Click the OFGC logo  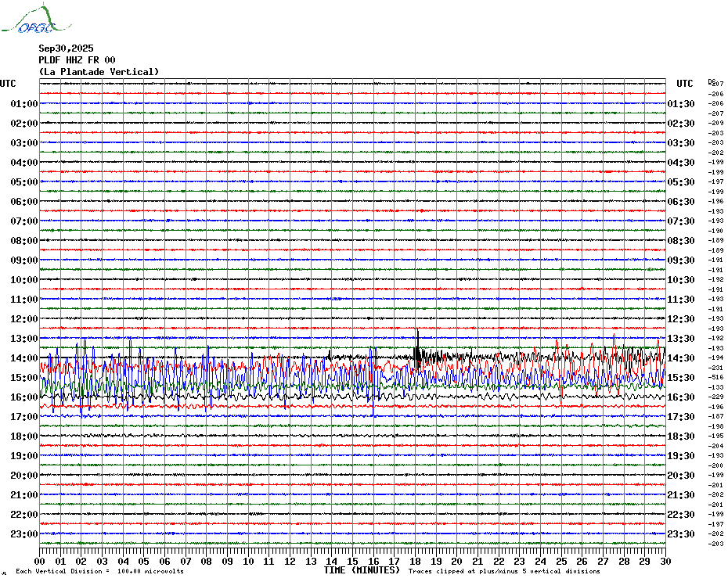[x=36, y=19]
